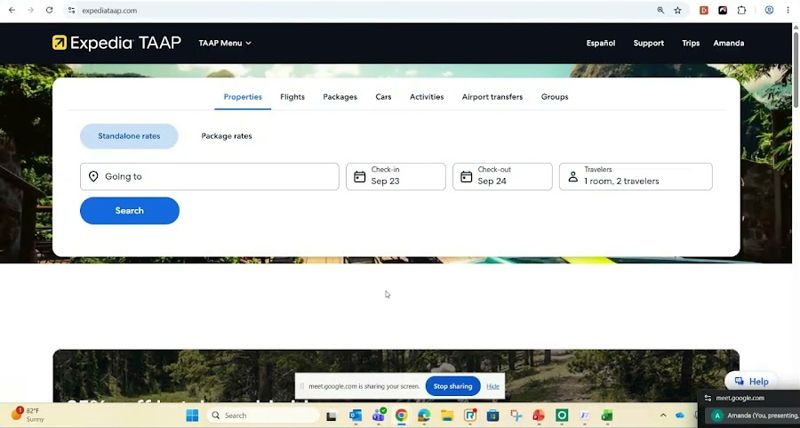800x428 pixels.
Task: Open Snipping Tool from the taskbar
Action: point(516,416)
